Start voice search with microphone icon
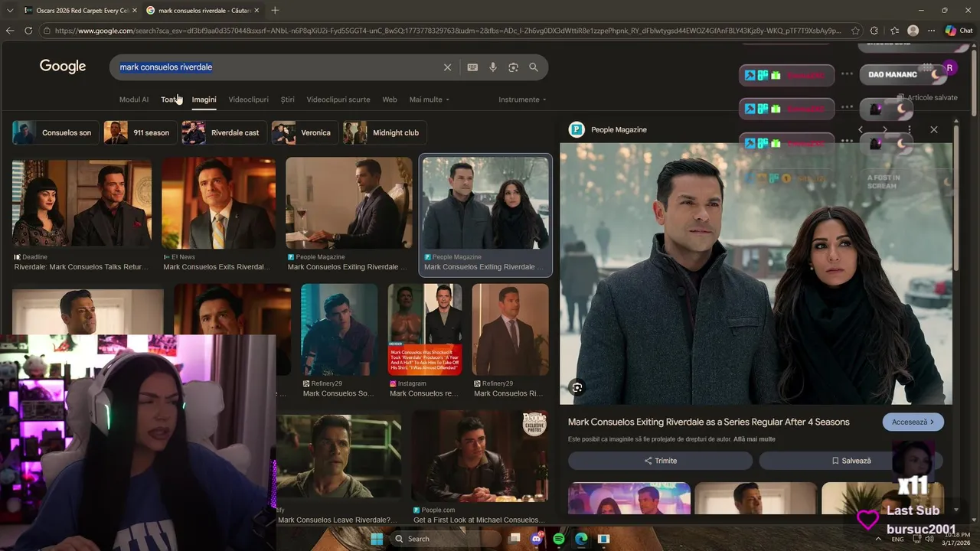The width and height of the screenshot is (980, 551). (x=493, y=67)
